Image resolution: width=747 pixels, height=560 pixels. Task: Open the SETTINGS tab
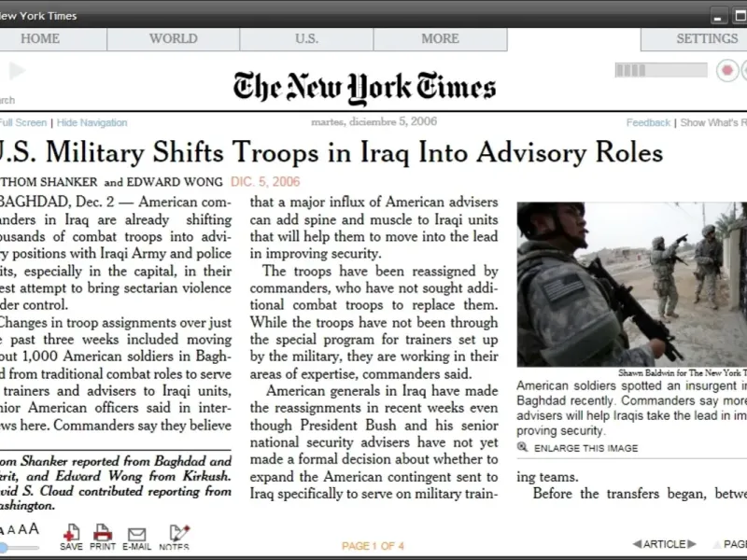click(x=695, y=39)
